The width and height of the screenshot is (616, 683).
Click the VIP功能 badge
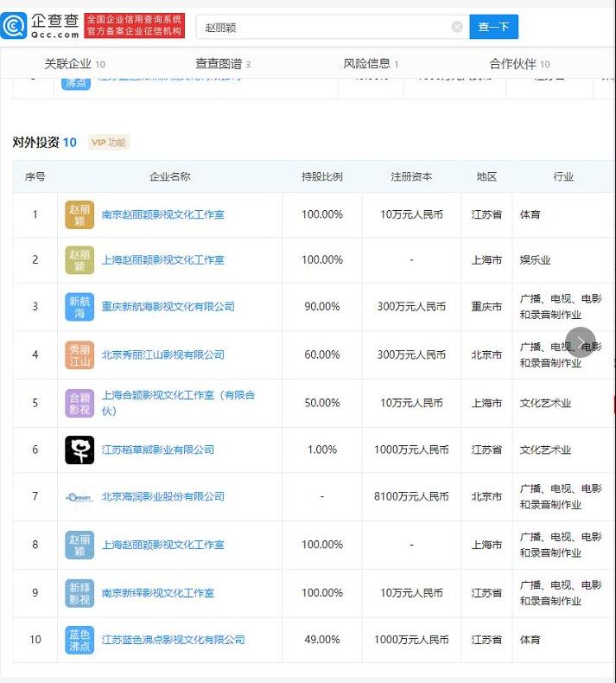pyautogui.click(x=108, y=143)
